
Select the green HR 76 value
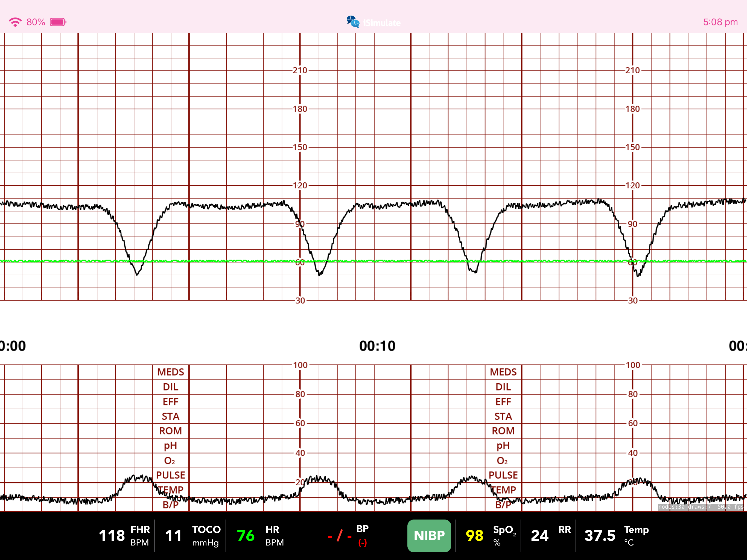coord(246,536)
